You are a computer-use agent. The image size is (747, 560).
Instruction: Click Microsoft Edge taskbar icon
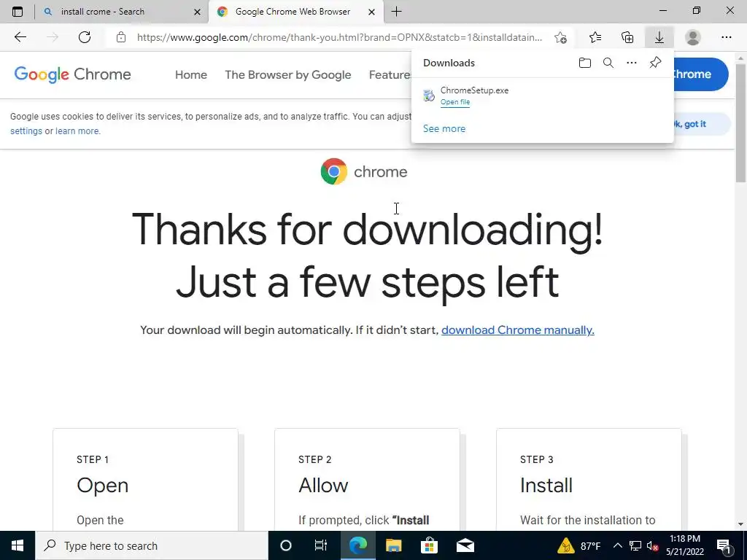click(357, 545)
